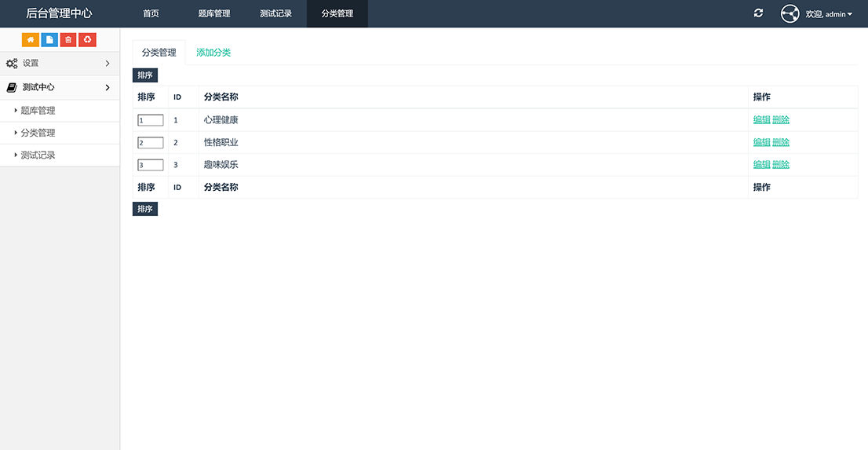Click the top 分类名称 column header
Viewport: 868px width, 450px height.
221,97
